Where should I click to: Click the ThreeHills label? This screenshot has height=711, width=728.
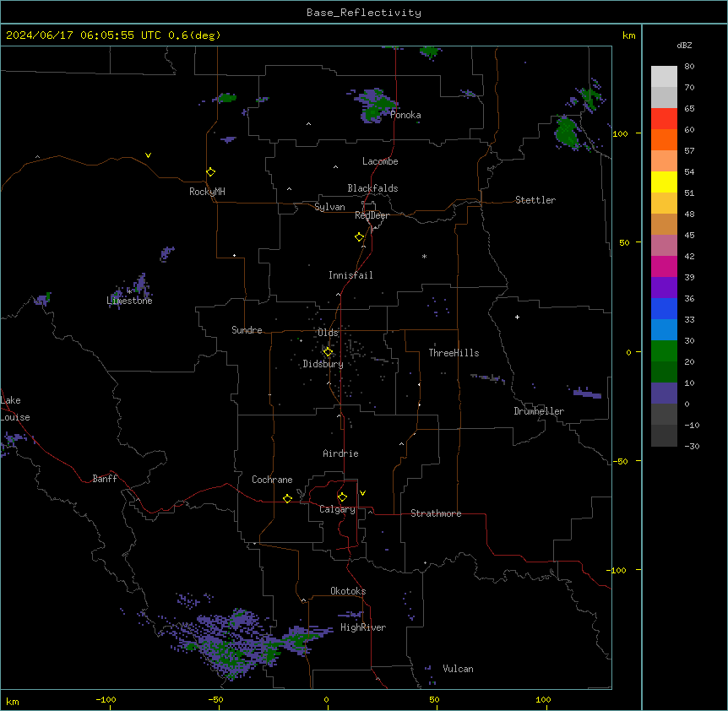pos(454,353)
